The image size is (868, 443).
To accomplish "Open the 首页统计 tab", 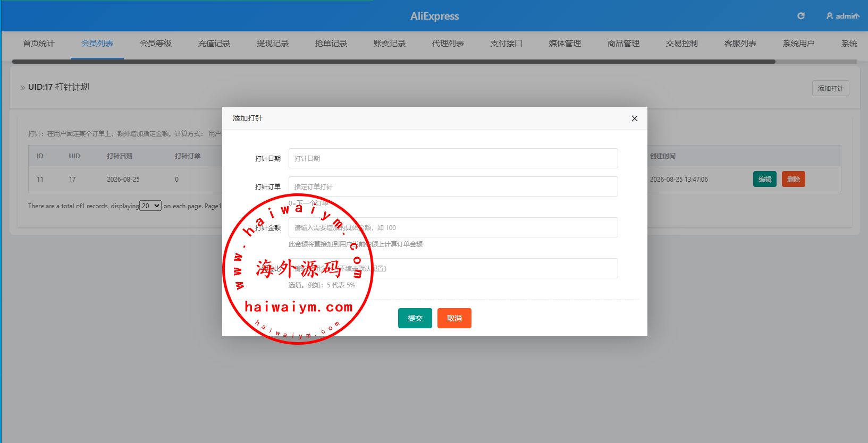I will pyautogui.click(x=39, y=44).
